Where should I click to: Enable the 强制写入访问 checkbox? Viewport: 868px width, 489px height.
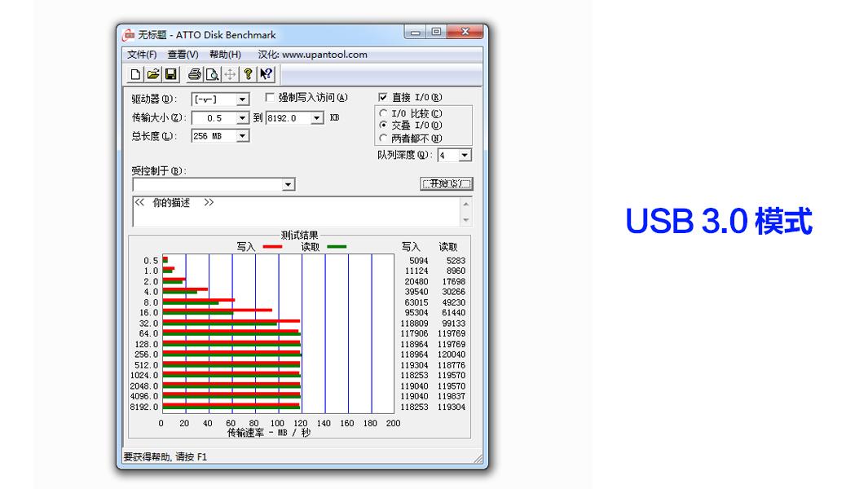coord(270,98)
